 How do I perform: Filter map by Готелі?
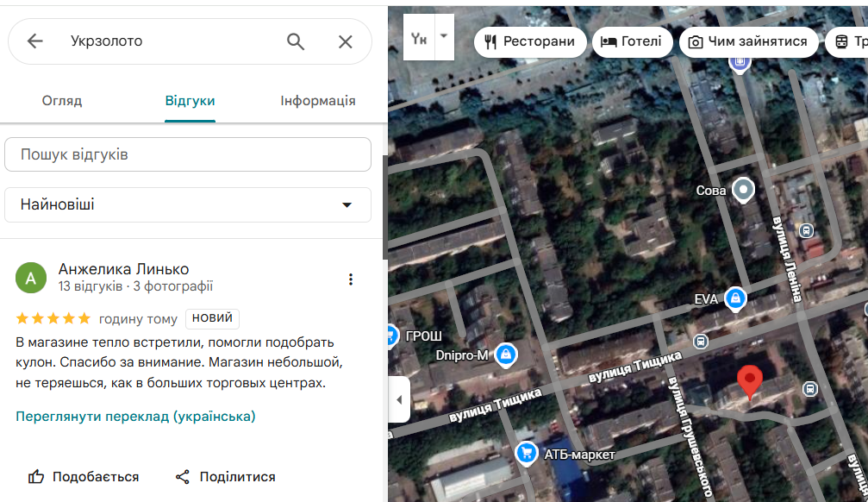pos(632,41)
